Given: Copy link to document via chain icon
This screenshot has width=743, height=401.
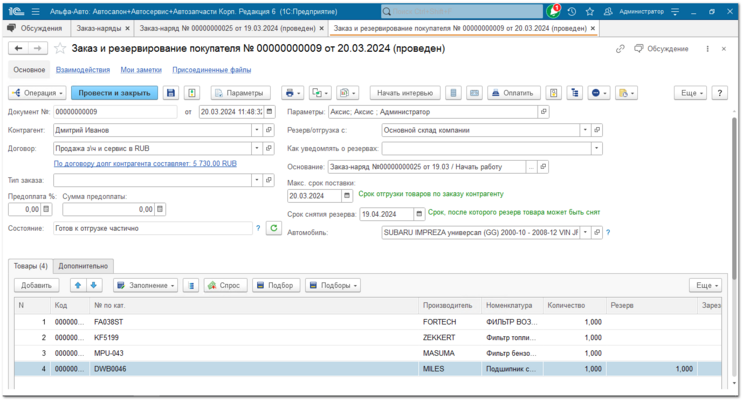Looking at the screenshot, I should coord(620,49).
